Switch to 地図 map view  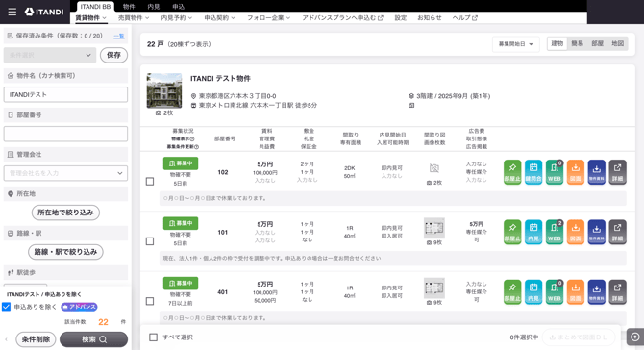(x=617, y=43)
